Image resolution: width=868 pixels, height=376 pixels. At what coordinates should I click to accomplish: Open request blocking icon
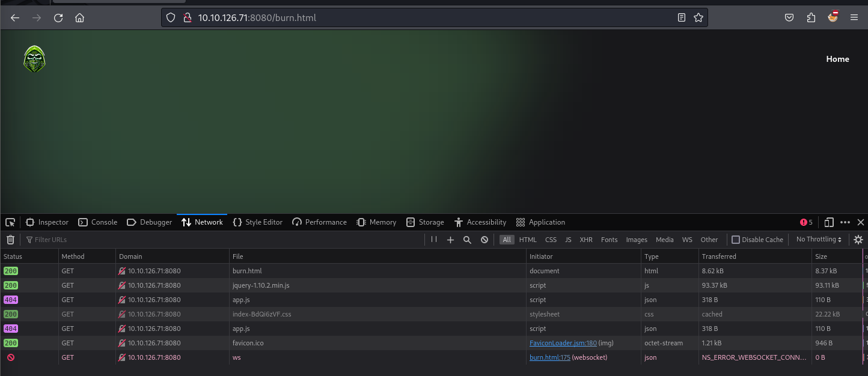pos(484,240)
